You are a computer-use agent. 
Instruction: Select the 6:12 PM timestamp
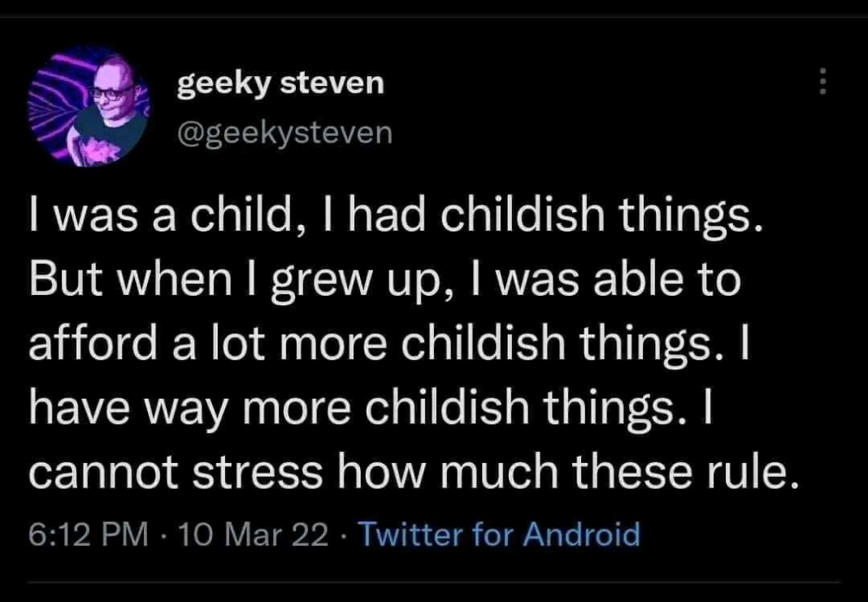(x=88, y=535)
